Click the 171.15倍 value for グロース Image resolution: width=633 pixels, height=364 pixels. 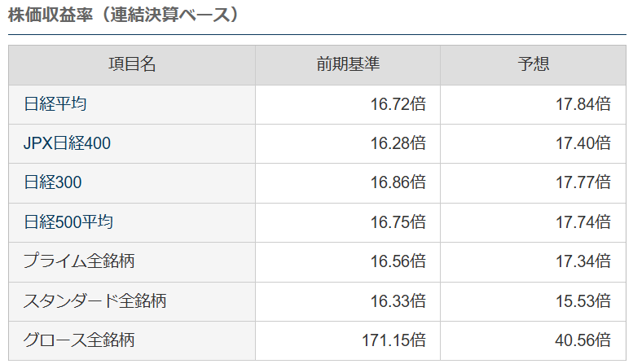(x=393, y=340)
